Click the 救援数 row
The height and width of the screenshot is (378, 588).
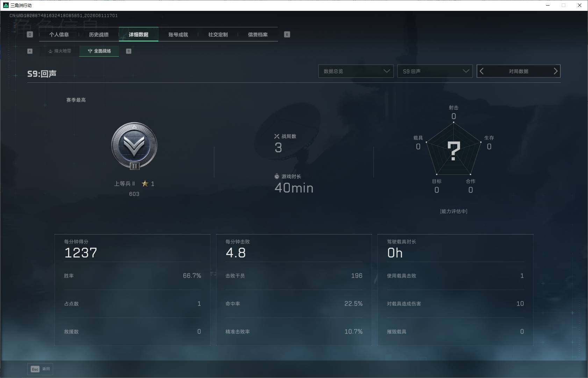132,332
